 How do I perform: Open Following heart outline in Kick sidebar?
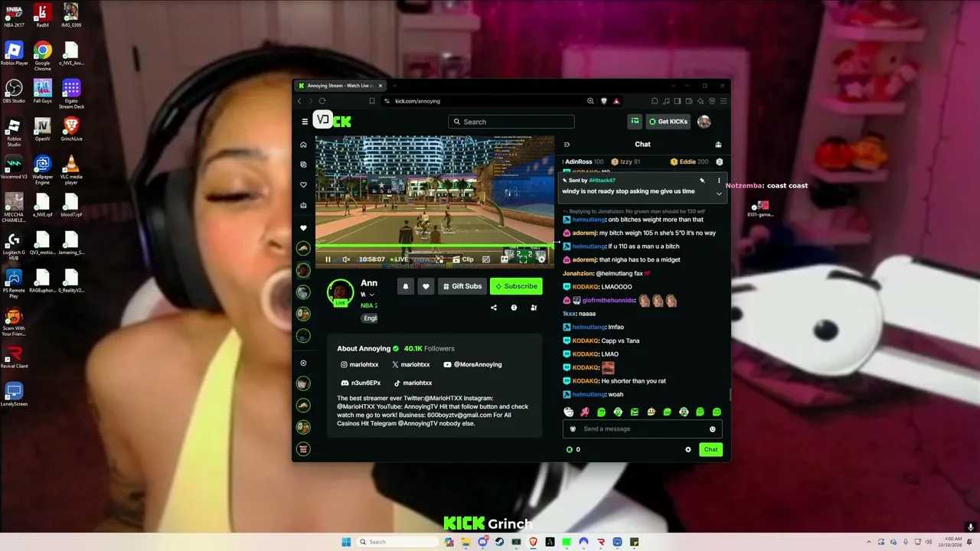point(303,185)
